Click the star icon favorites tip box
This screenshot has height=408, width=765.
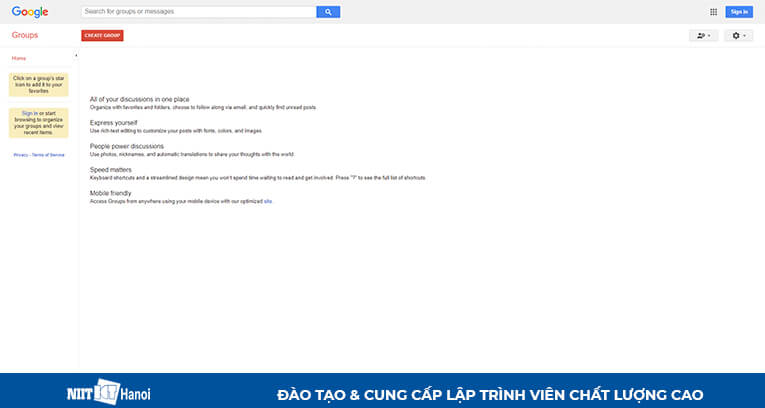tap(39, 84)
